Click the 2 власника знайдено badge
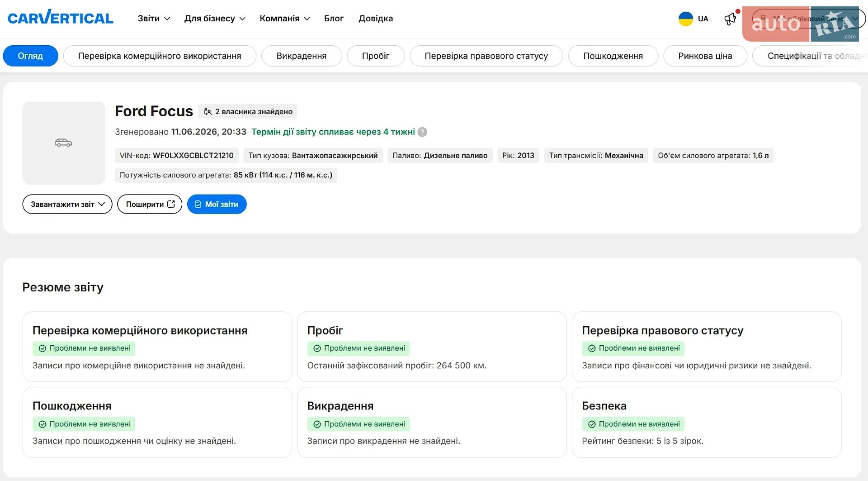868x481 pixels. point(247,111)
